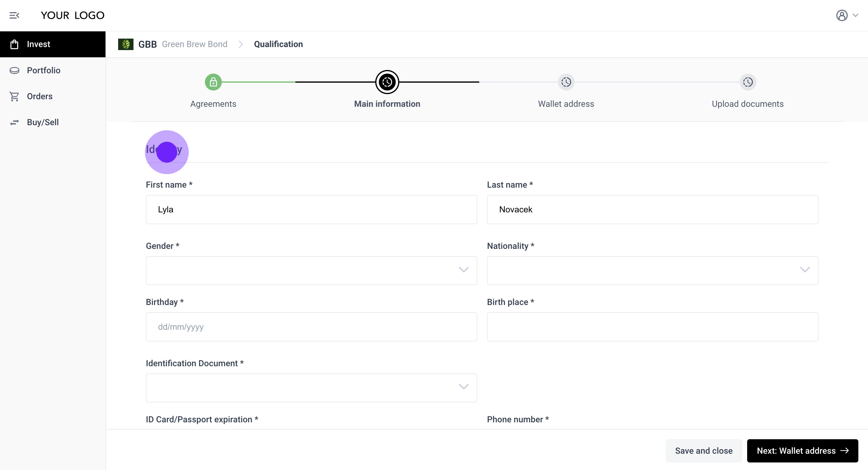This screenshot has width=868, height=470.
Task: Click the Agreements lock step icon
Action: [x=213, y=82]
